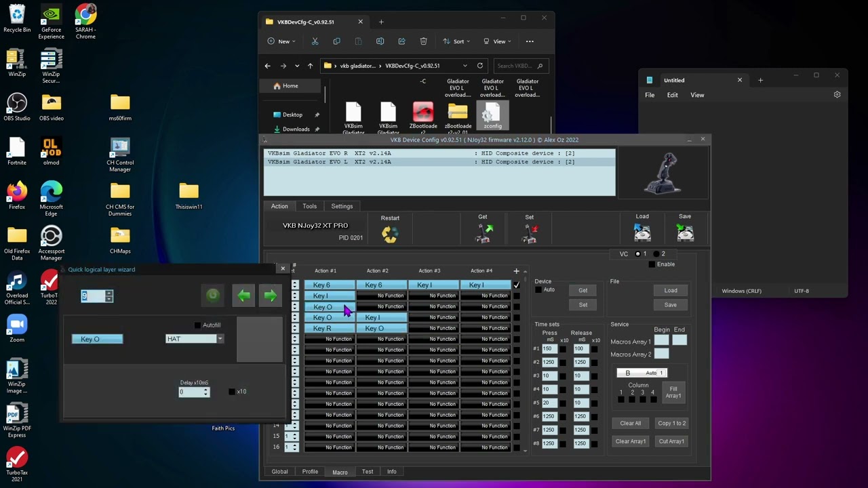Click the Restart recycle icon

[x=390, y=235]
